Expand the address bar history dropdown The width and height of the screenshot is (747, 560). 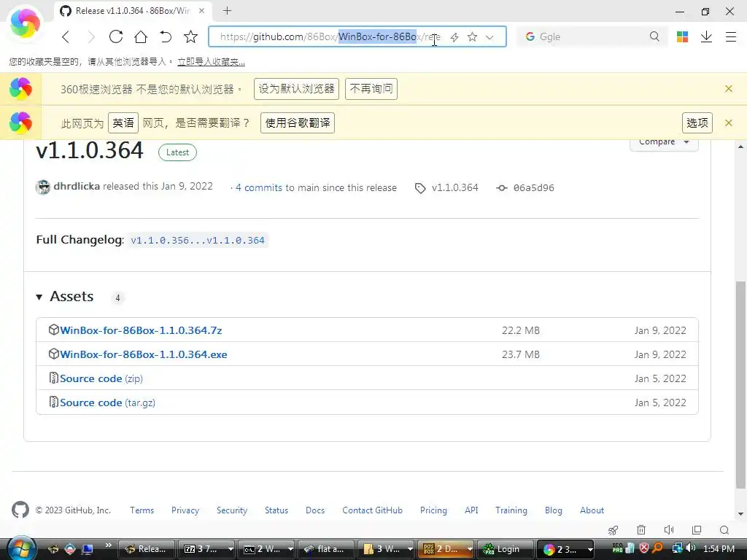tap(489, 37)
